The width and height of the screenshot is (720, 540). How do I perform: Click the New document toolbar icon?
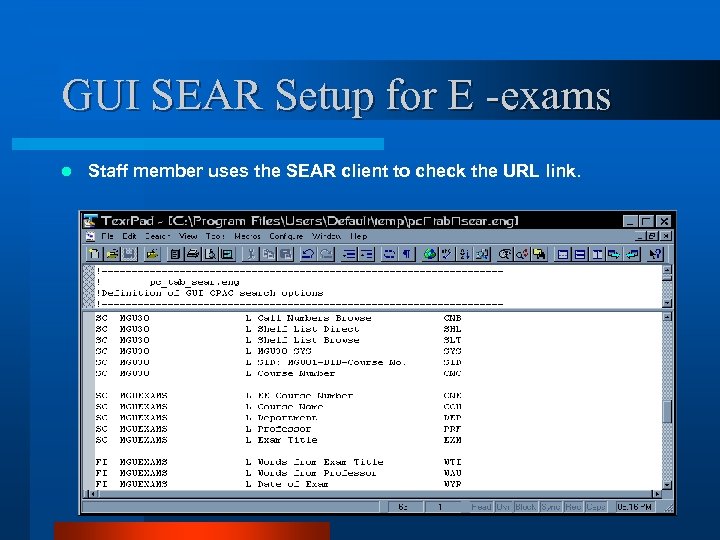[x=95, y=254]
